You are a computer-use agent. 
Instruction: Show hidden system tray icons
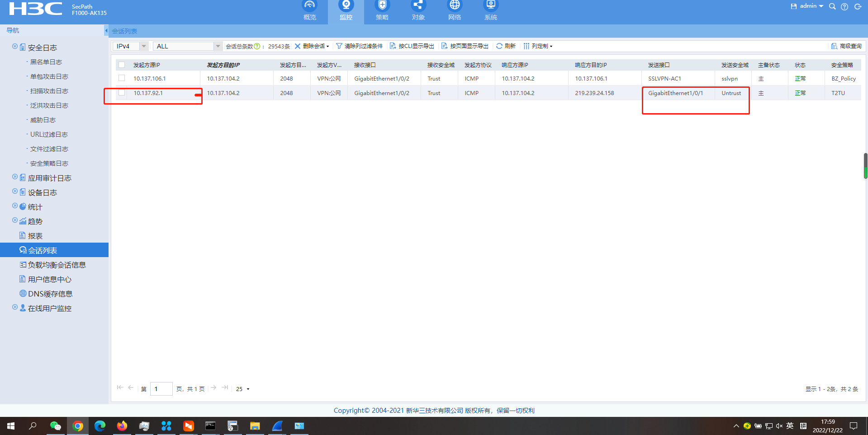(x=736, y=426)
